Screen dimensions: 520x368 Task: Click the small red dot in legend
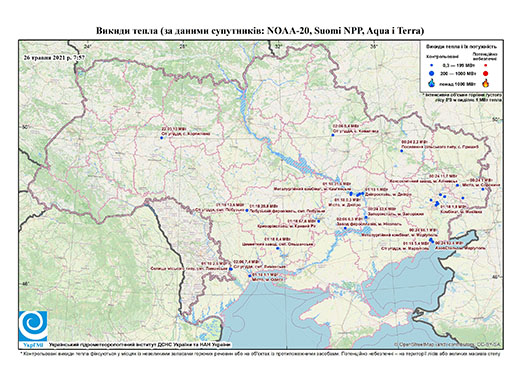click(485, 66)
